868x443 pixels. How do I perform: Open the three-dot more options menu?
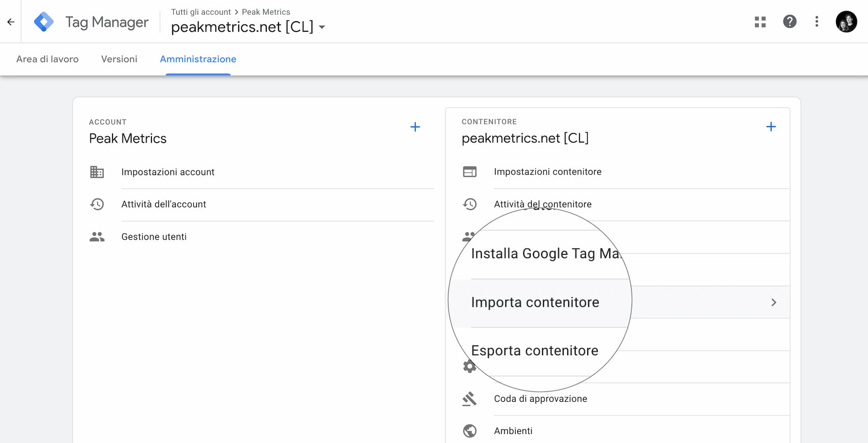(816, 22)
